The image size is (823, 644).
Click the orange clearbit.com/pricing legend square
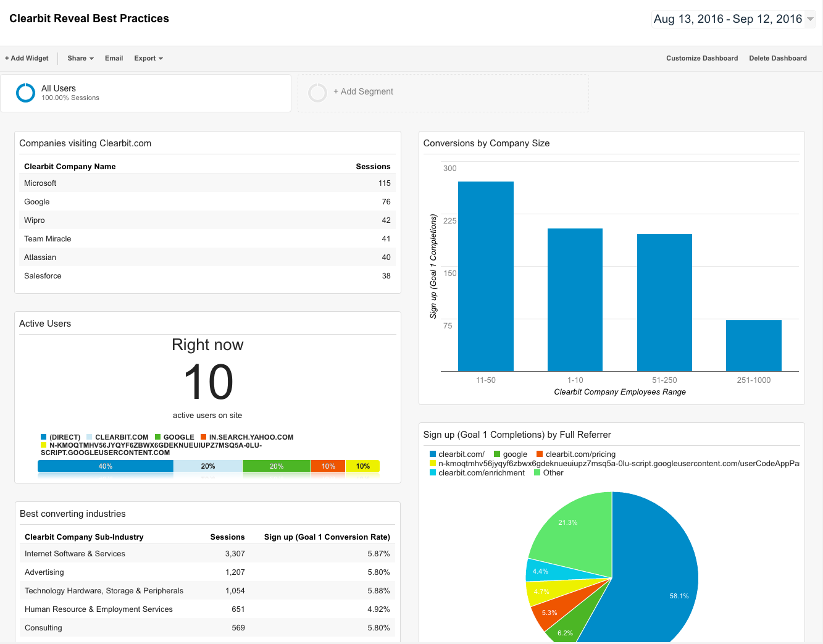click(540, 454)
